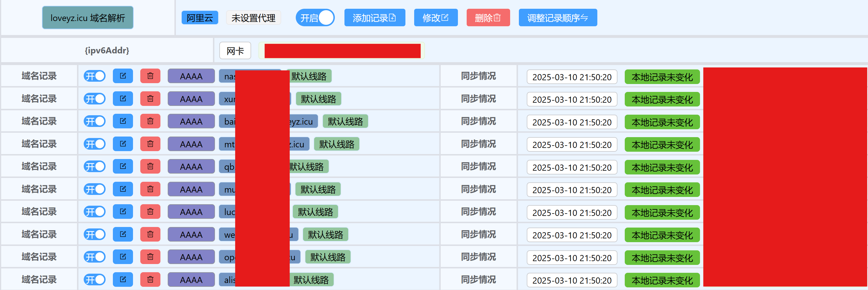Click 默认线路 tag in we… row
868x290 pixels.
pyautogui.click(x=325, y=234)
